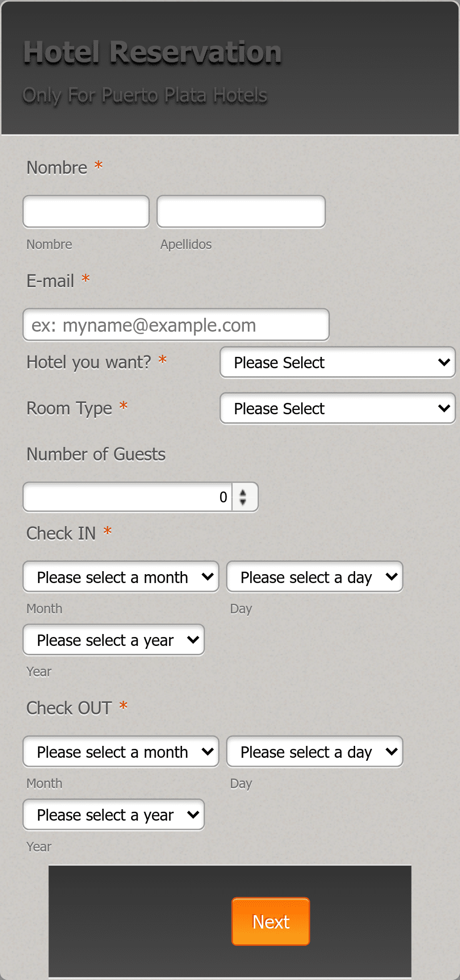Open the Check OUT year dropdown
Image resolution: width=460 pixels, height=980 pixels.
point(113,815)
